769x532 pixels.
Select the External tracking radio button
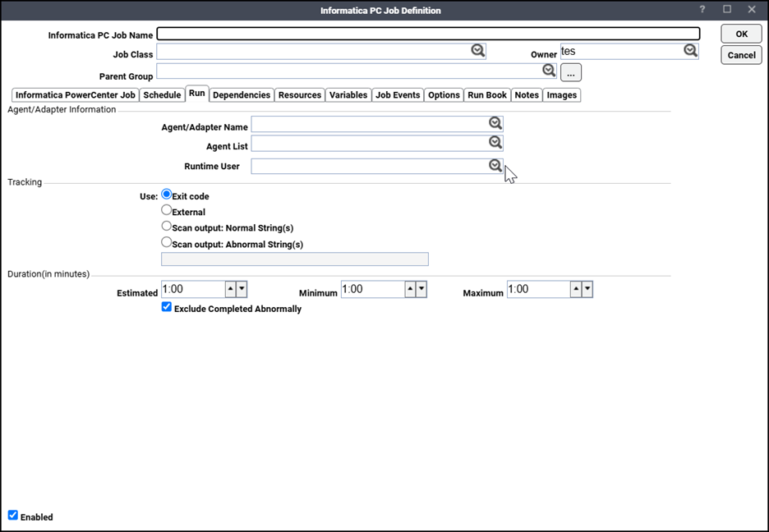(x=167, y=210)
